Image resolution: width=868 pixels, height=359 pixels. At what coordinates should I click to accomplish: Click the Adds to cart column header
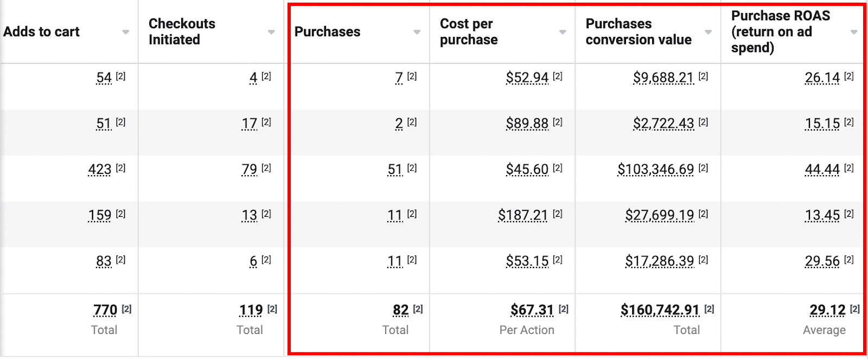[41, 32]
